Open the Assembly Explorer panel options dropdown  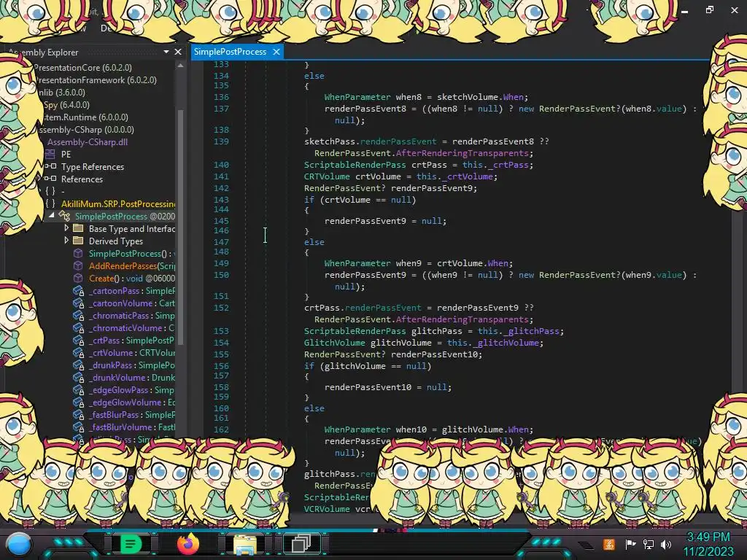[x=166, y=52]
